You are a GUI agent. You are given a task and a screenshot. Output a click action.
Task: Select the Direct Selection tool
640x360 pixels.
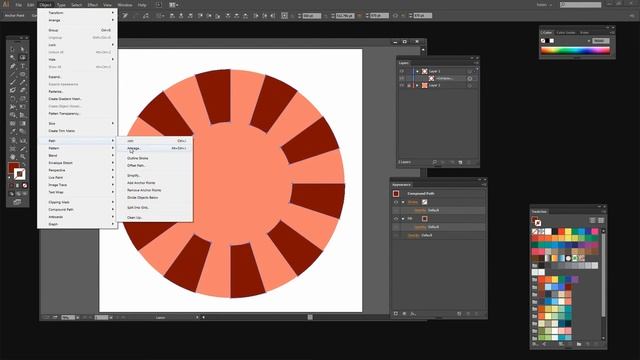click(23, 49)
